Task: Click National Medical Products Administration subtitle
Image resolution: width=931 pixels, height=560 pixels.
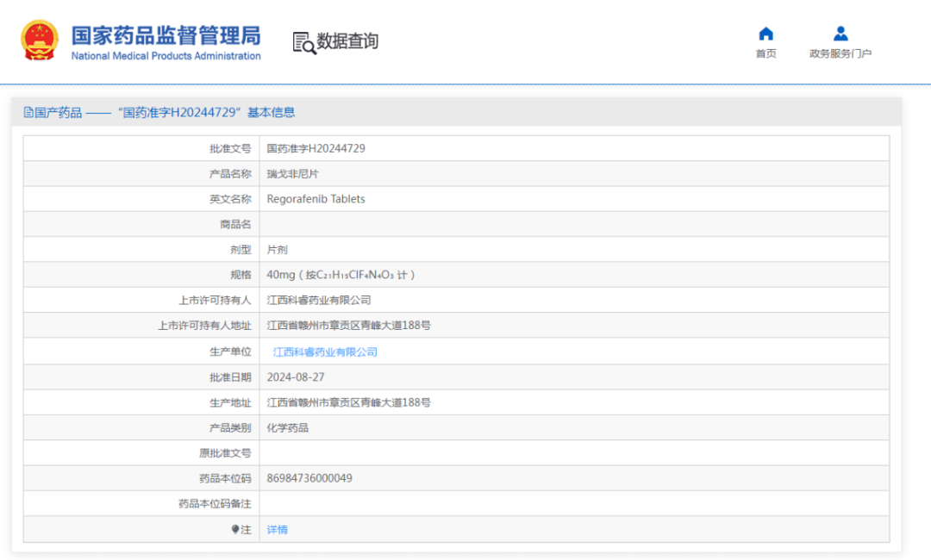Action: tap(166, 56)
